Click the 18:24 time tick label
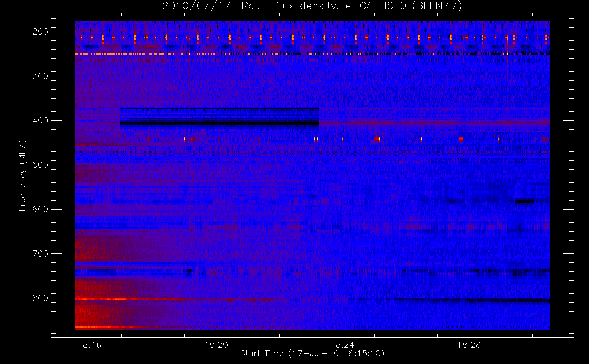The height and width of the screenshot is (364, 589). pyautogui.click(x=343, y=345)
